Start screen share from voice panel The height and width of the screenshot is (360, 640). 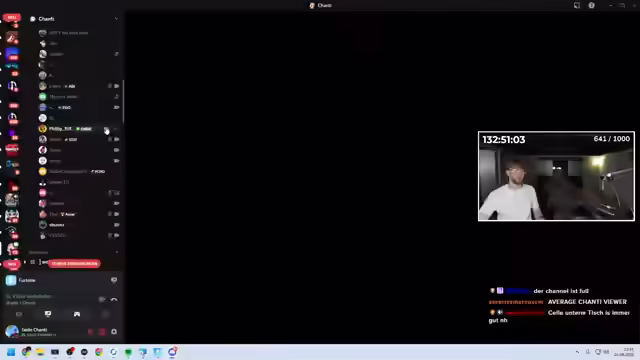(48, 314)
